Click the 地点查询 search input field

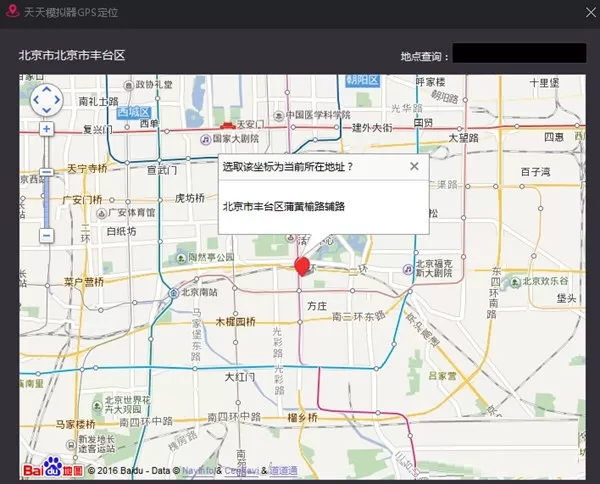pos(519,53)
